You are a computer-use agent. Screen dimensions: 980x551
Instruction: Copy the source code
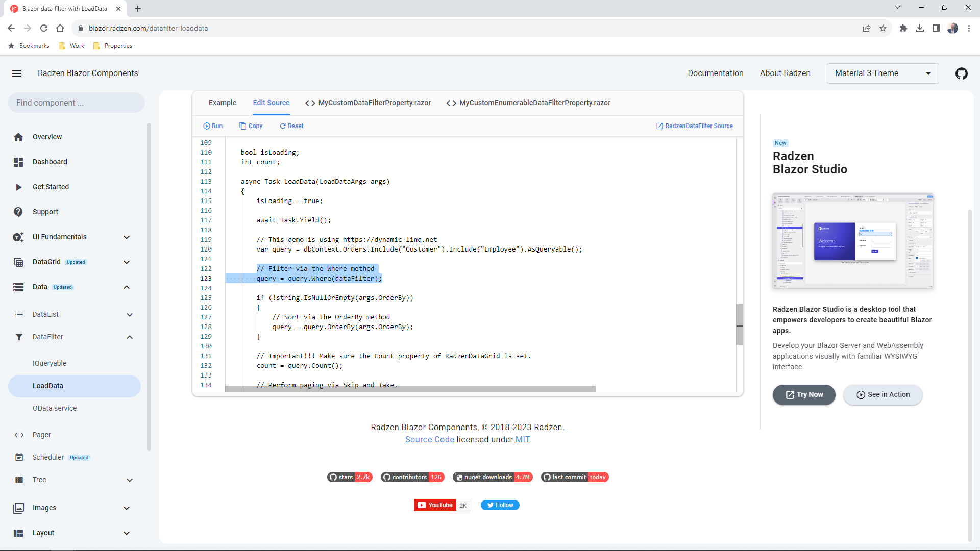click(251, 126)
